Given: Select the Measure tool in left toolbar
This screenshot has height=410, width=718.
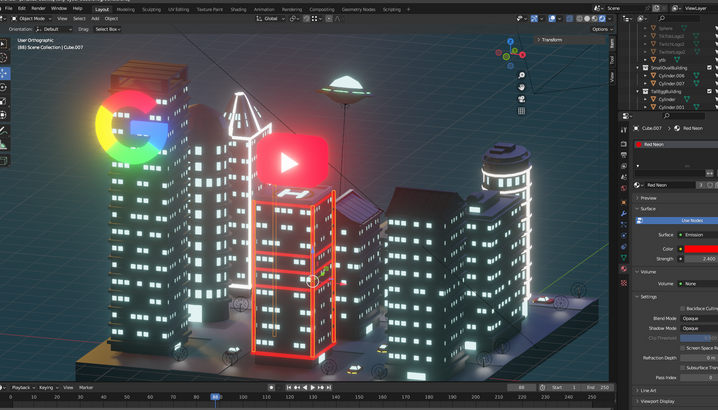Looking at the screenshot, I should 4,145.
